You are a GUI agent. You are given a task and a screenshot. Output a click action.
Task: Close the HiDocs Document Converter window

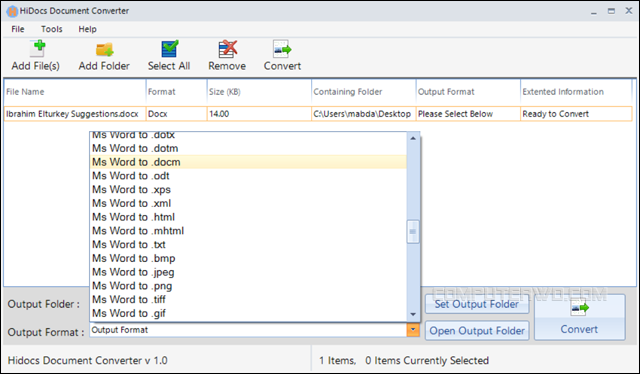coord(629,11)
